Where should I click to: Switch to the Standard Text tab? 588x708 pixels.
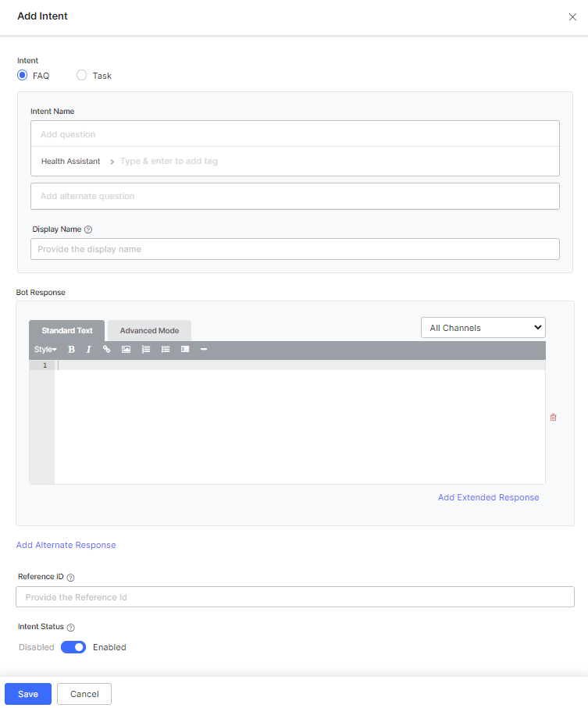67,331
